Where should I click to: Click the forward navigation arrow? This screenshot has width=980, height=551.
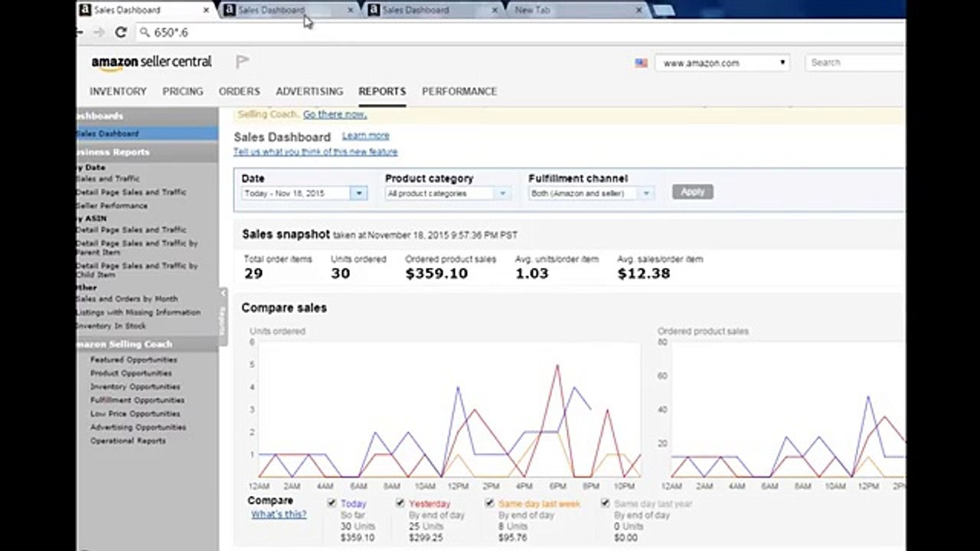98,32
